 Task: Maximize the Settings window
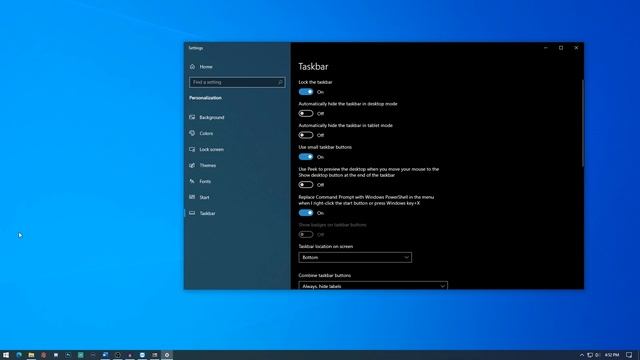coord(561,48)
